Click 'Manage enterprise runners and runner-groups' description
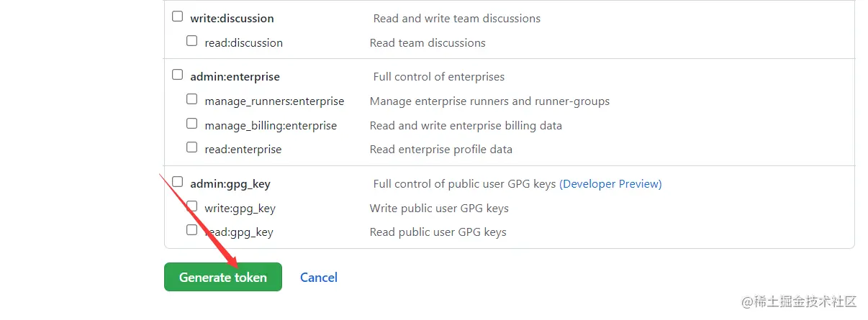This screenshot has height=320, width=868. [489, 101]
